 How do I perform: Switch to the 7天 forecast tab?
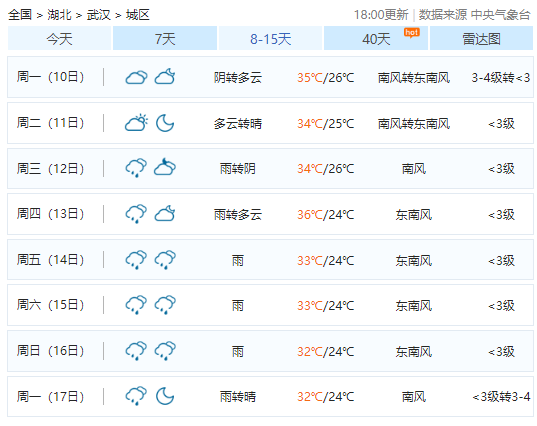click(165, 38)
